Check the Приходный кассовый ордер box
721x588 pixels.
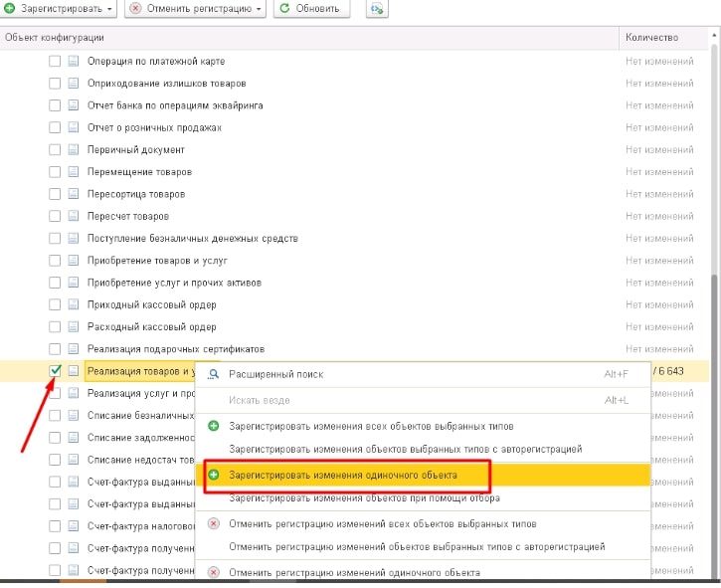(x=55, y=304)
